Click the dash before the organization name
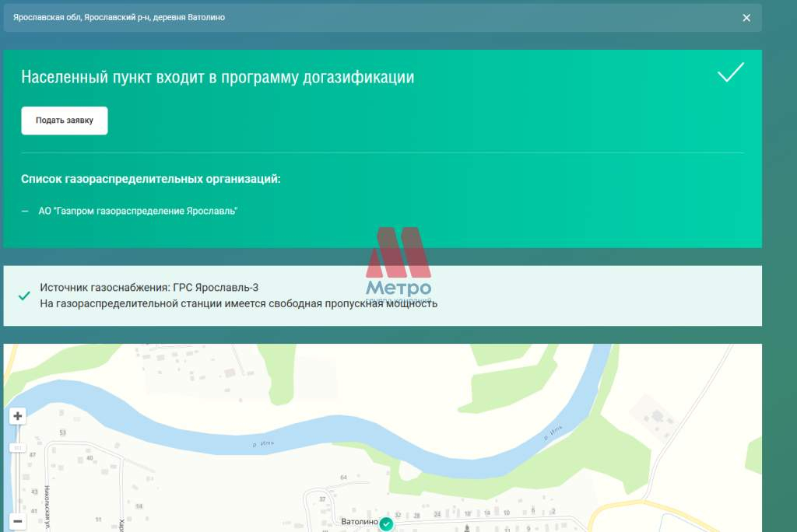Image resolution: width=797 pixels, height=532 pixels. coord(23,210)
